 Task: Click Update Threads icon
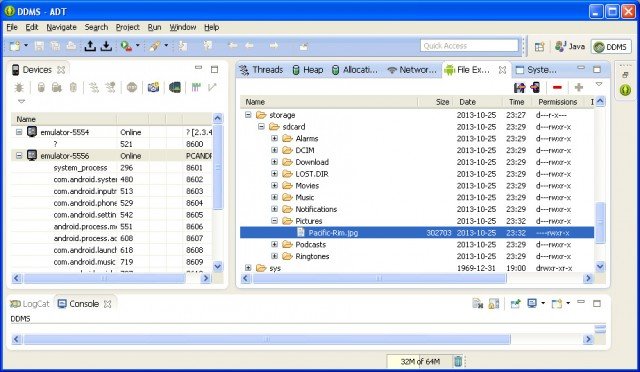tap(94, 87)
